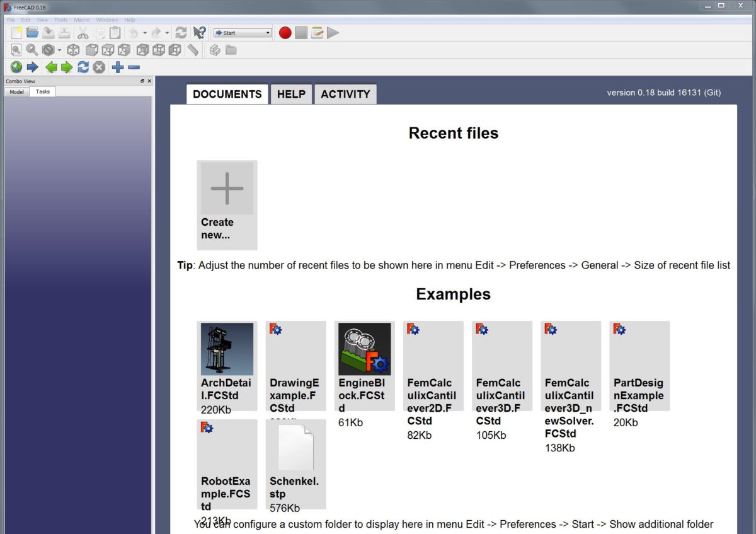
Task: Open the ArchDetail.FCStd example
Action: tap(227, 366)
